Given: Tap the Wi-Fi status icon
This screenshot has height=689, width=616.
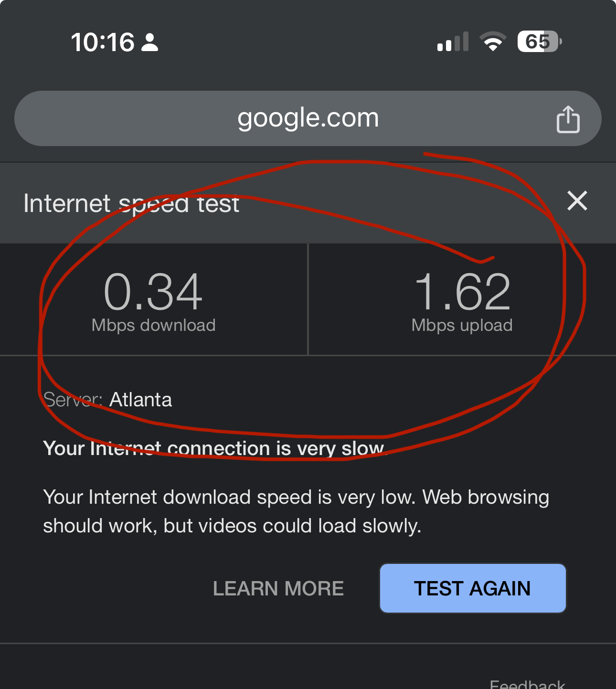Looking at the screenshot, I should 493,42.
